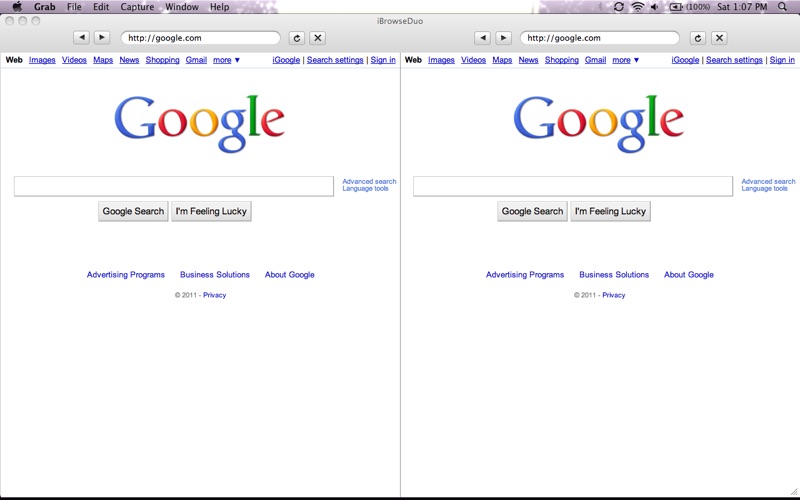Reload the left pane page
Image resolution: width=800 pixels, height=500 pixels.
click(297, 38)
